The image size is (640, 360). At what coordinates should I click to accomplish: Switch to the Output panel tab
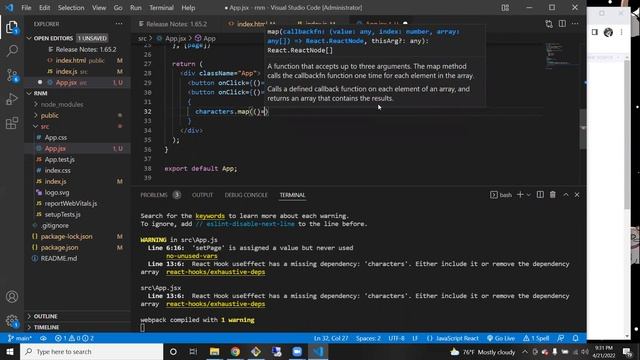[202, 195]
